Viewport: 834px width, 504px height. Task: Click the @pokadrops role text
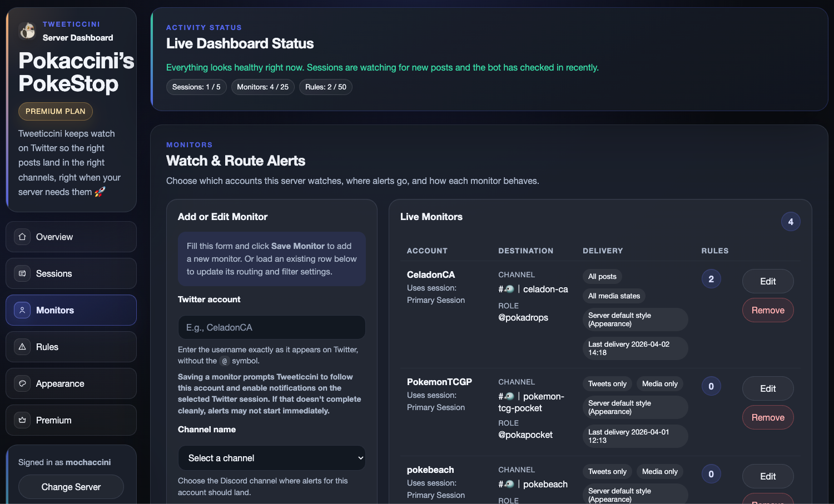[x=523, y=317]
